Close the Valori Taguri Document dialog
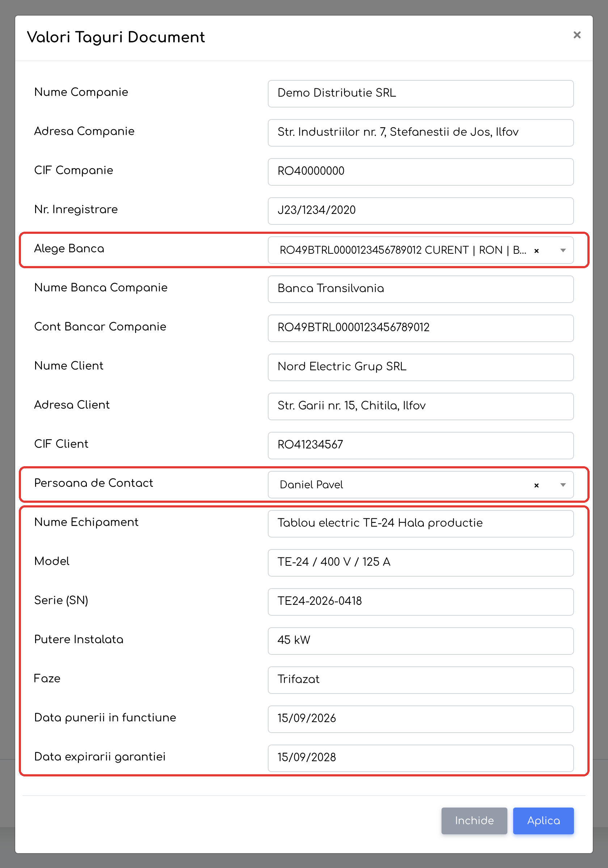The image size is (608, 868). (577, 35)
